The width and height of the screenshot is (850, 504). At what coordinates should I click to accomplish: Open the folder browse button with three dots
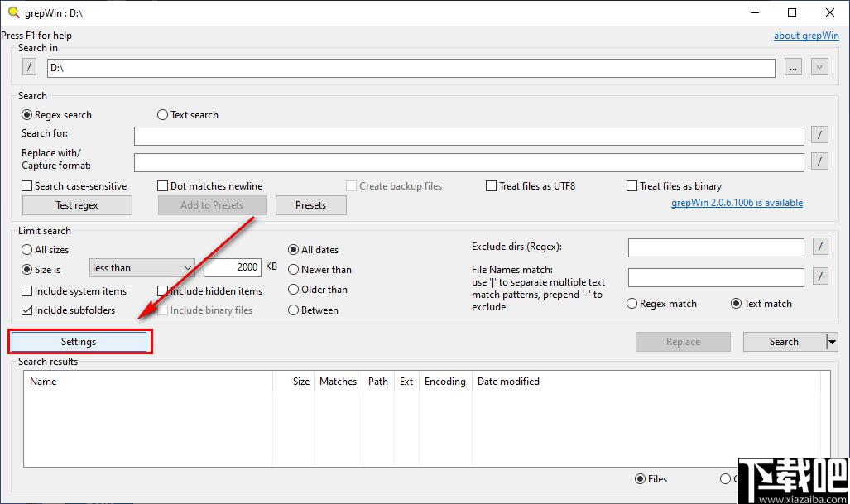click(x=793, y=67)
